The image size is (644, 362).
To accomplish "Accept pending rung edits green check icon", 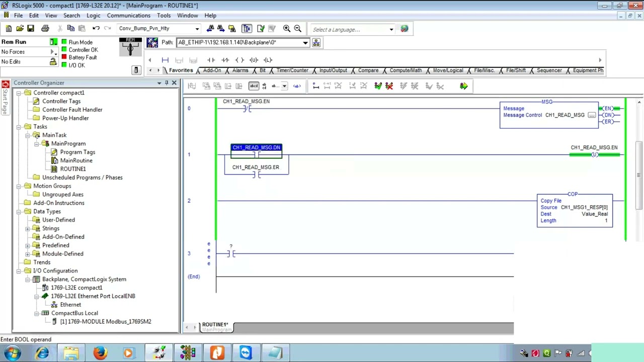I will coord(378,86).
